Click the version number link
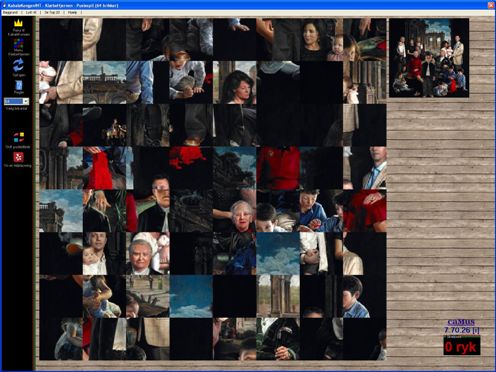Image resolution: width=496 pixels, height=372 pixels. 461,330
